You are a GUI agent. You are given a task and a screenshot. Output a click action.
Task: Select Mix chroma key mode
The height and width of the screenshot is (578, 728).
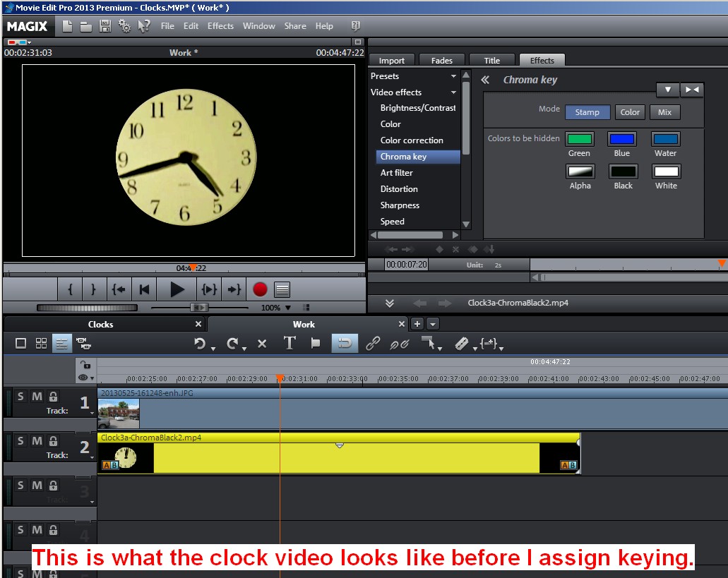pos(665,112)
